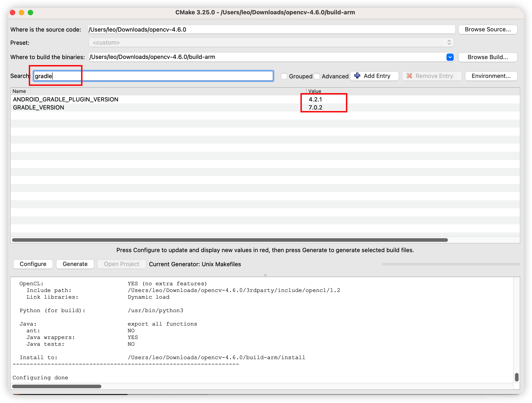Image resolution: width=532 pixels, height=403 pixels.
Task: Select the ANDROID_GRADLE_PLUGIN_VERSION entry
Action: point(66,99)
